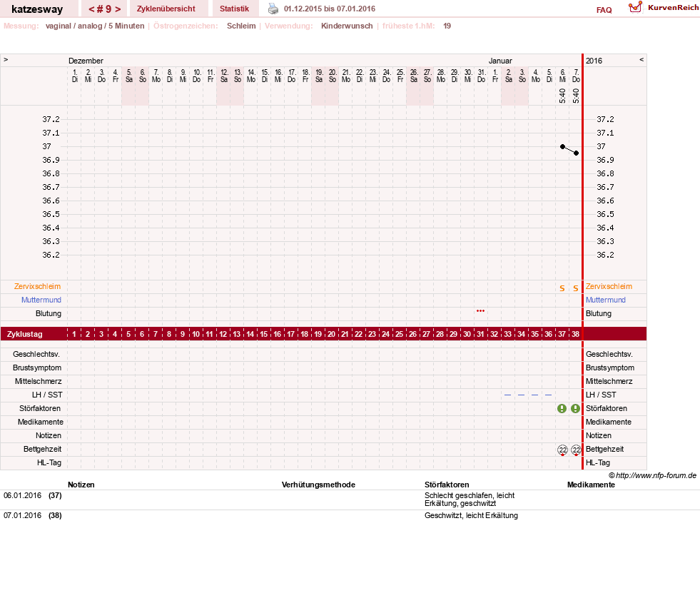Open the Zyklenübersicht tab
This screenshot has height=608, width=700.
(166, 9)
